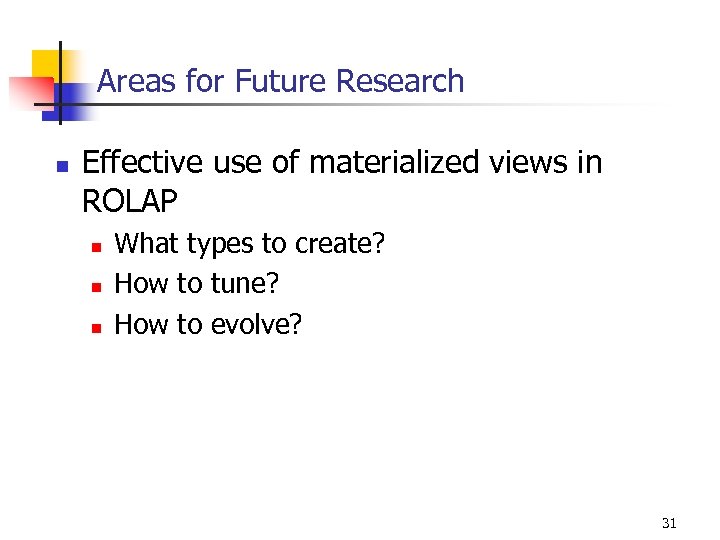This screenshot has height=540, width=720.
Task: Click the 'How to evolve?' line
Action: pyautogui.click(x=208, y=324)
